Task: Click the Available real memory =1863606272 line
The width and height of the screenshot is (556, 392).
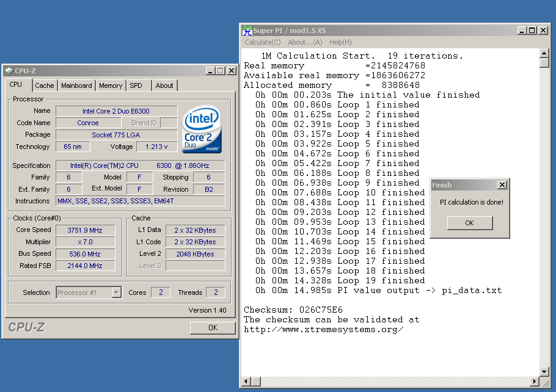Action: click(334, 75)
